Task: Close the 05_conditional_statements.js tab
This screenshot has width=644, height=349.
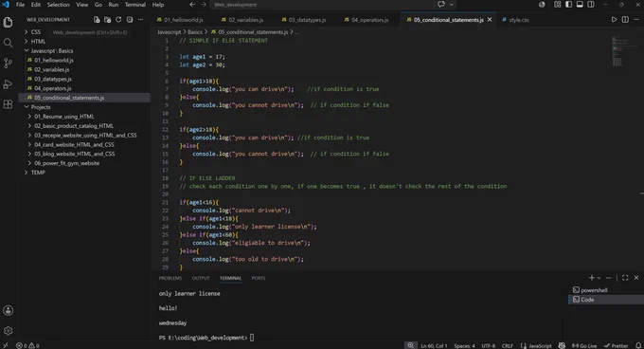Action: tap(490, 20)
